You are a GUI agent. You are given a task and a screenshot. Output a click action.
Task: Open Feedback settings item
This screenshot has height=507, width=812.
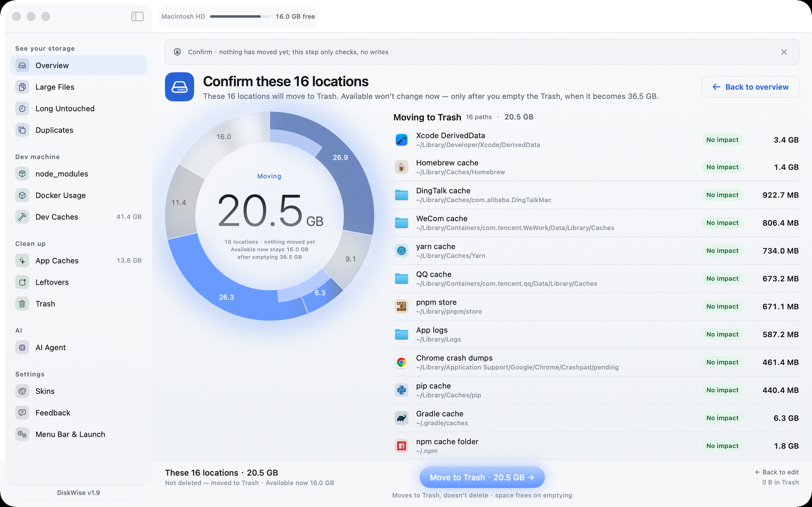[x=78, y=413]
